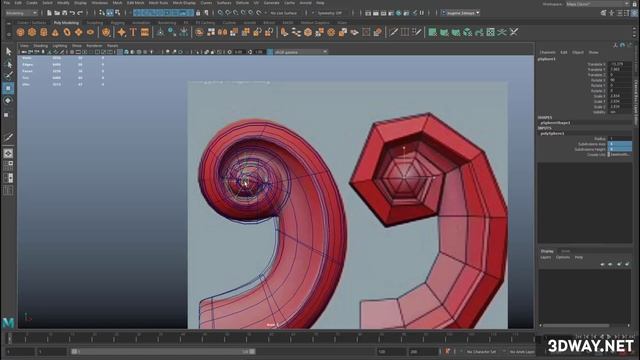Select the Multi-Cut tool on shelf
The width and height of the screenshot is (640, 360).
coord(393,32)
